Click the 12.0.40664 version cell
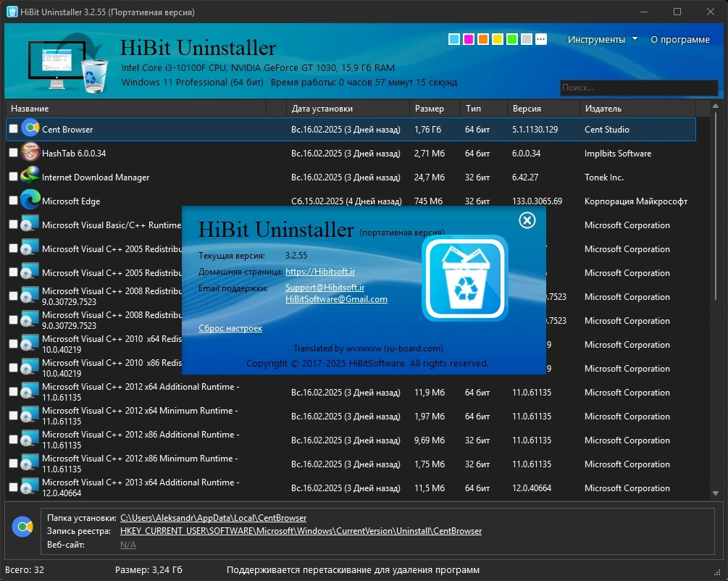 [x=532, y=488]
